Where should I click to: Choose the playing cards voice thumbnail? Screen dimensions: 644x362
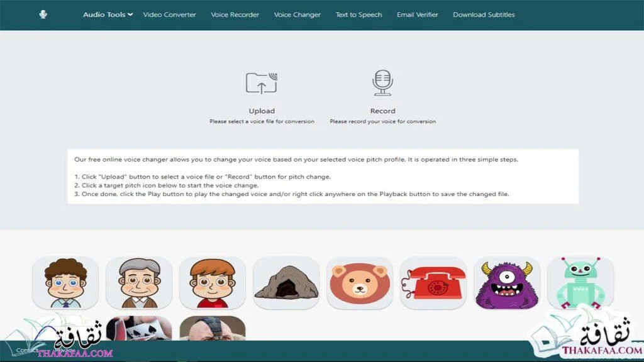139,328
